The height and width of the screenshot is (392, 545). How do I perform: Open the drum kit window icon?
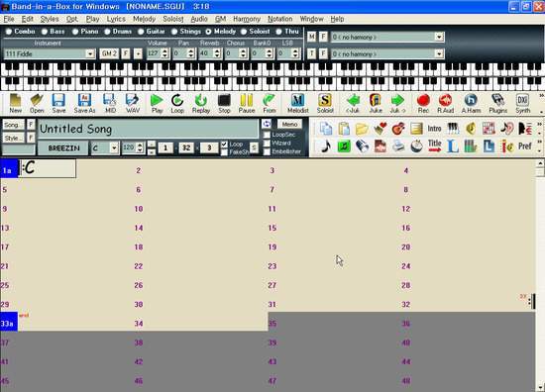(x=416, y=147)
